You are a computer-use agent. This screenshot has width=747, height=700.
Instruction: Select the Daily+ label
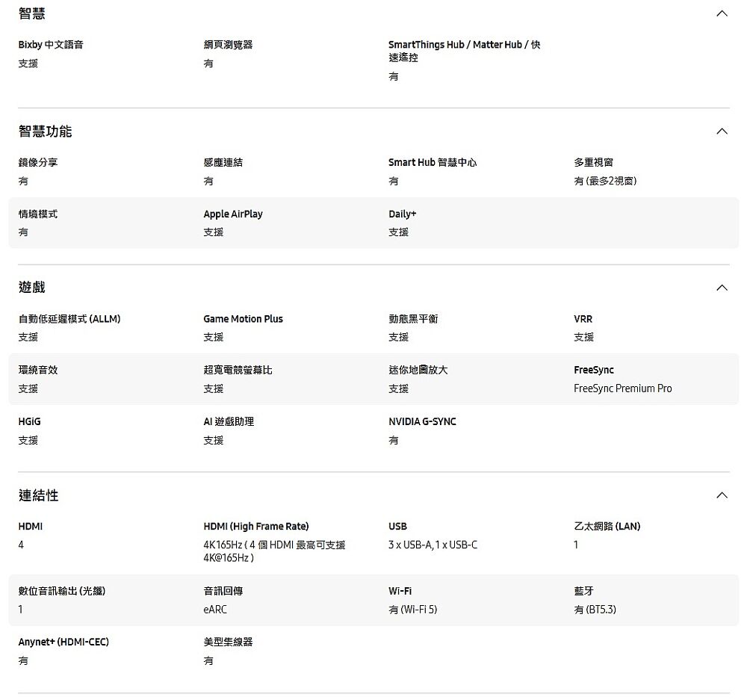[x=403, y=214]
